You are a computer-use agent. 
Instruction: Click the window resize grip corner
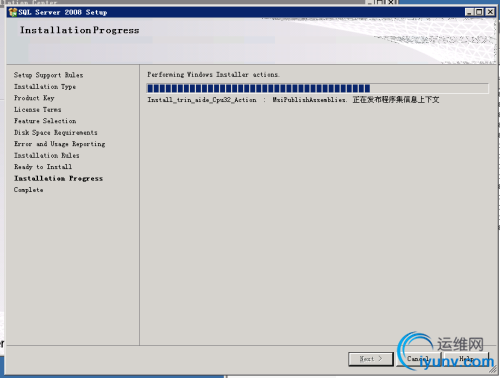pos(493,369)
